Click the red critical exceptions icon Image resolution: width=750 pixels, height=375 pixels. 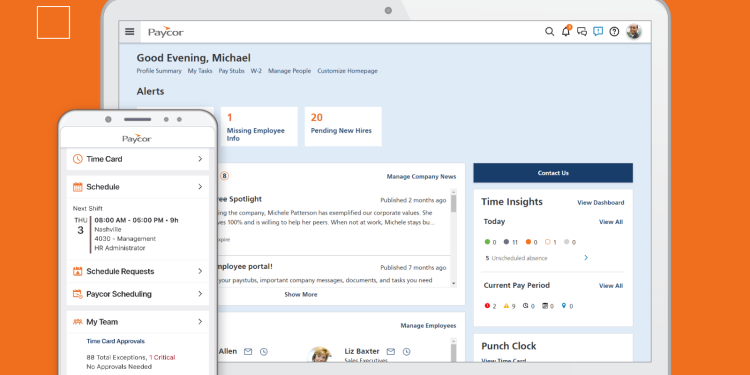[487, 306]
